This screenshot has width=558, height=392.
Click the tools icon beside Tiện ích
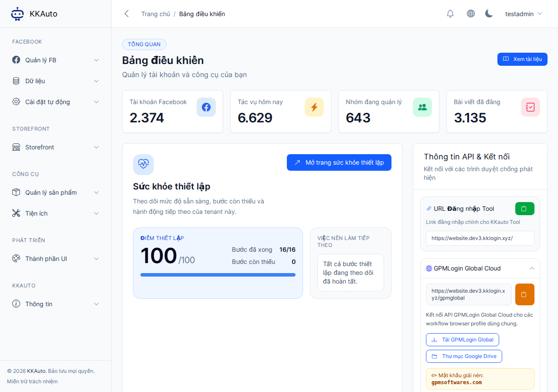tap(16, 213)
